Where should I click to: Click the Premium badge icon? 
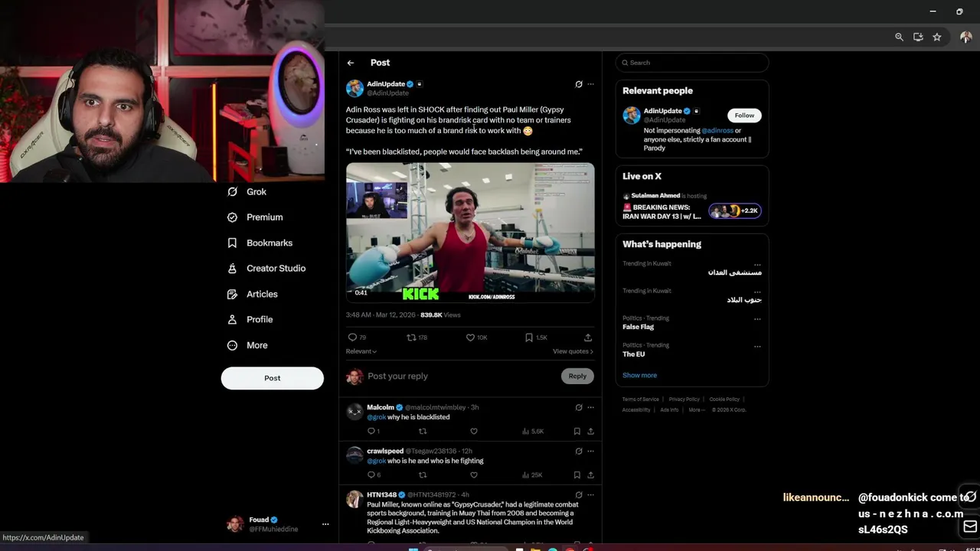tap(233, 217)
